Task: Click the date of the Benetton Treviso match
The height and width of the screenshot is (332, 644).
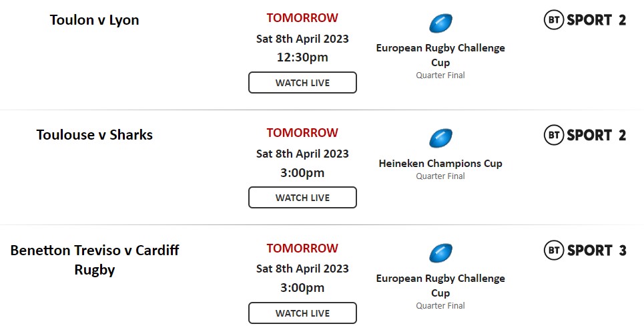Action: pos(302,269)
